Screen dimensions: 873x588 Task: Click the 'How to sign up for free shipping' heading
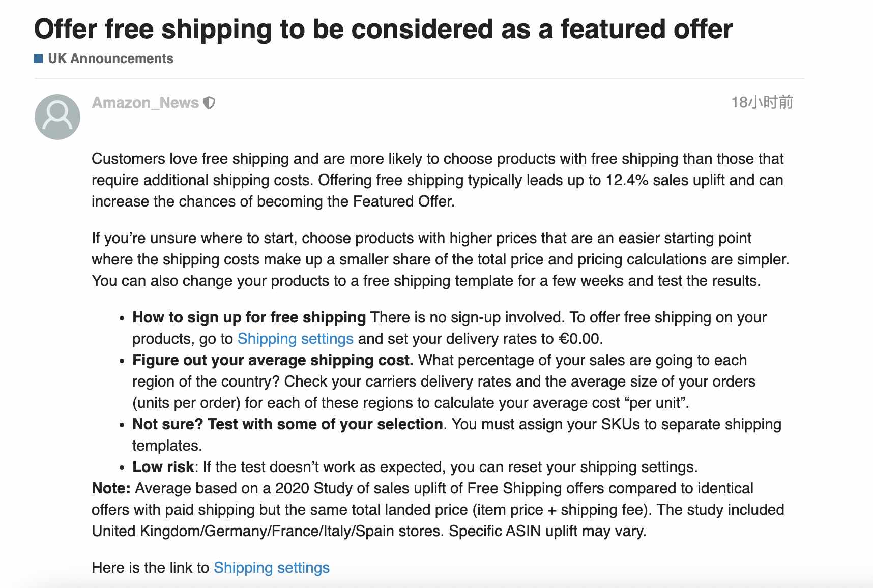249,317
